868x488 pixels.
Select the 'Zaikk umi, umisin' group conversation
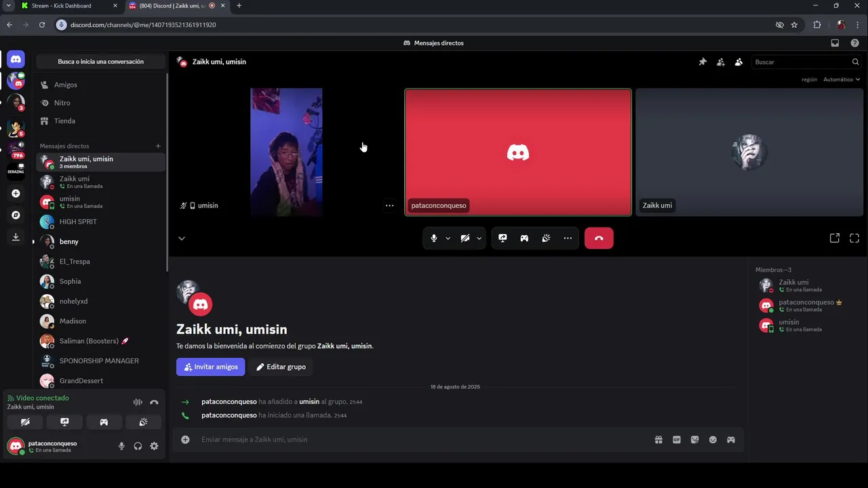point(100,162)
